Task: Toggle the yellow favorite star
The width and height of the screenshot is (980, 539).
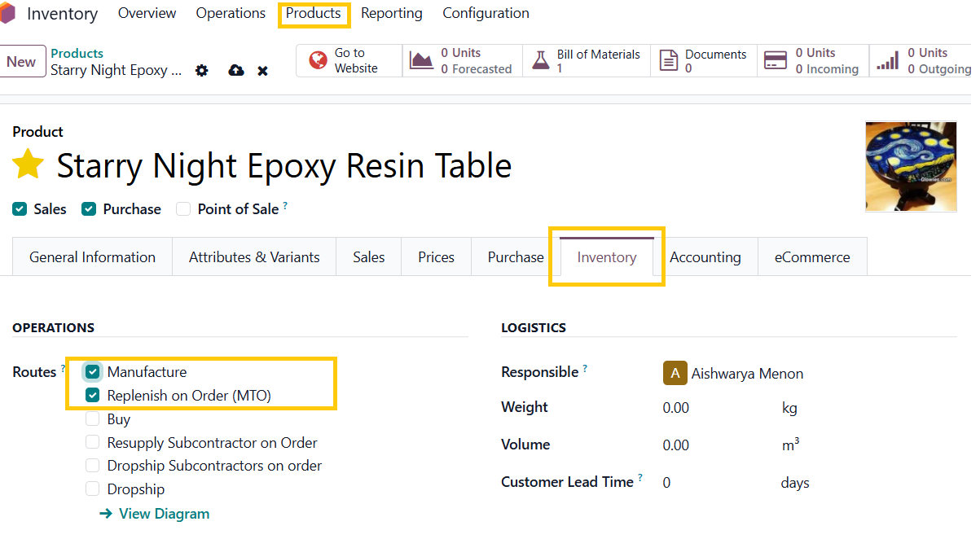Action: point(29,165)
